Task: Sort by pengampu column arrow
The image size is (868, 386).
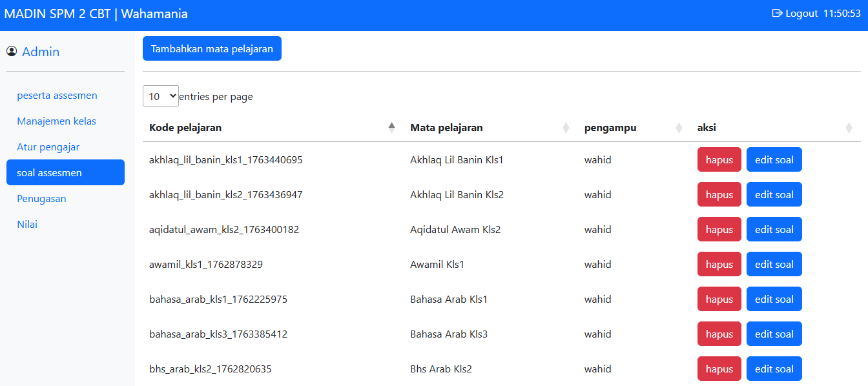Action: 679,128
